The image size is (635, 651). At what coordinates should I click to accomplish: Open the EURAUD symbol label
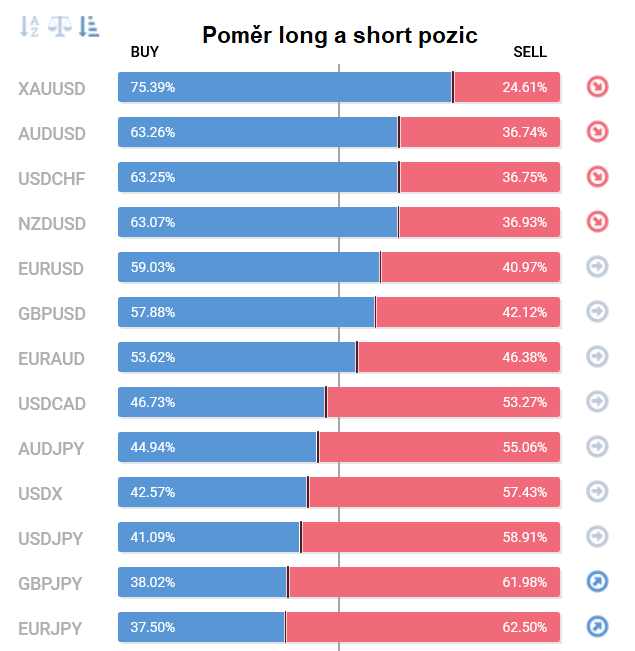pos(51,359)
